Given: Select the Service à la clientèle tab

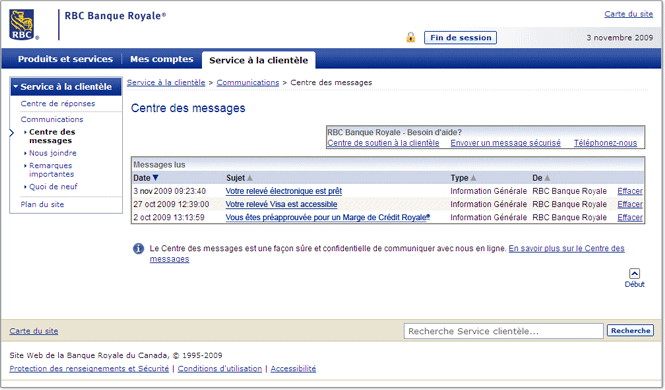Looking at the screenshot, I should tap(259, 60).
